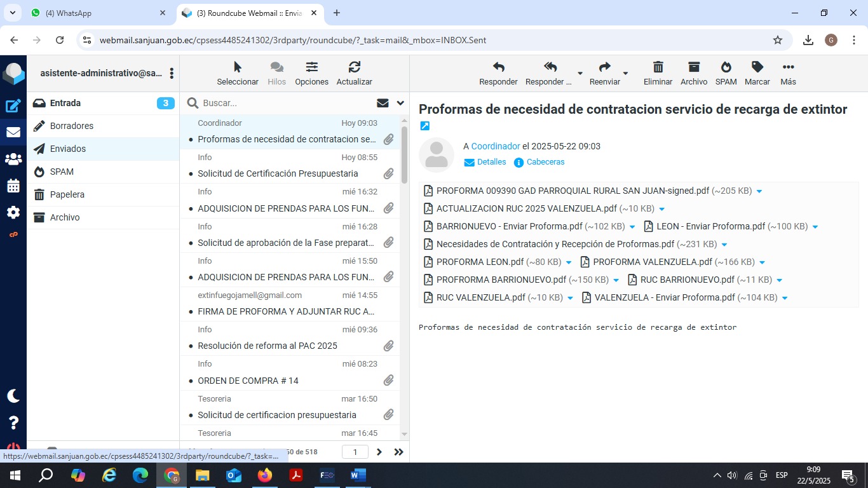Click in the Buscar search field

click(286, 103)
